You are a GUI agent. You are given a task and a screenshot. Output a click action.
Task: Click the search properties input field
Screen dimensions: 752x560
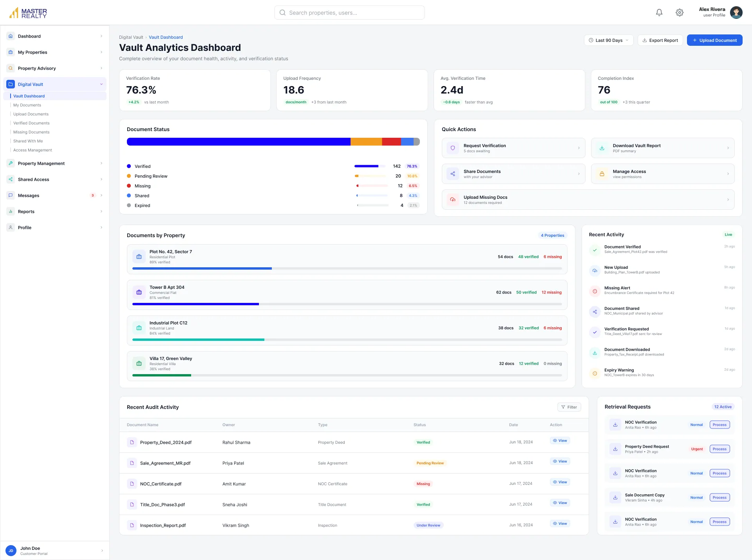pos(349,13)
